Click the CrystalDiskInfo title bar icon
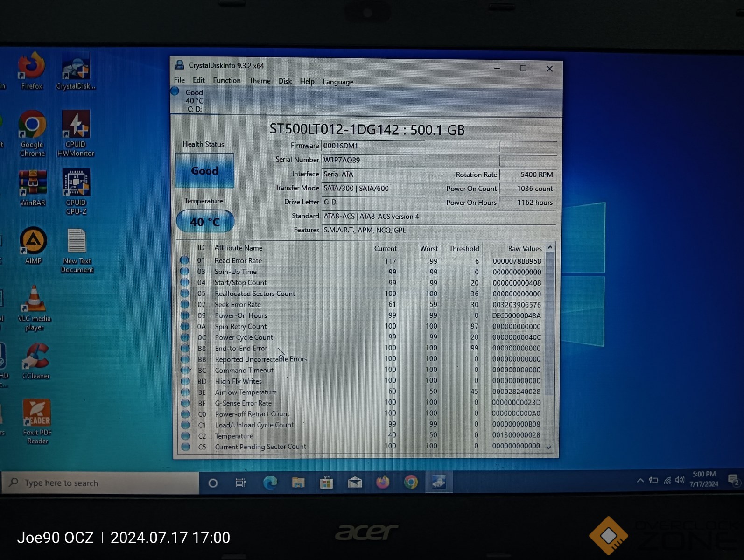Image resolution: width=744 pixels, height=560 pixels. [179, 65]
